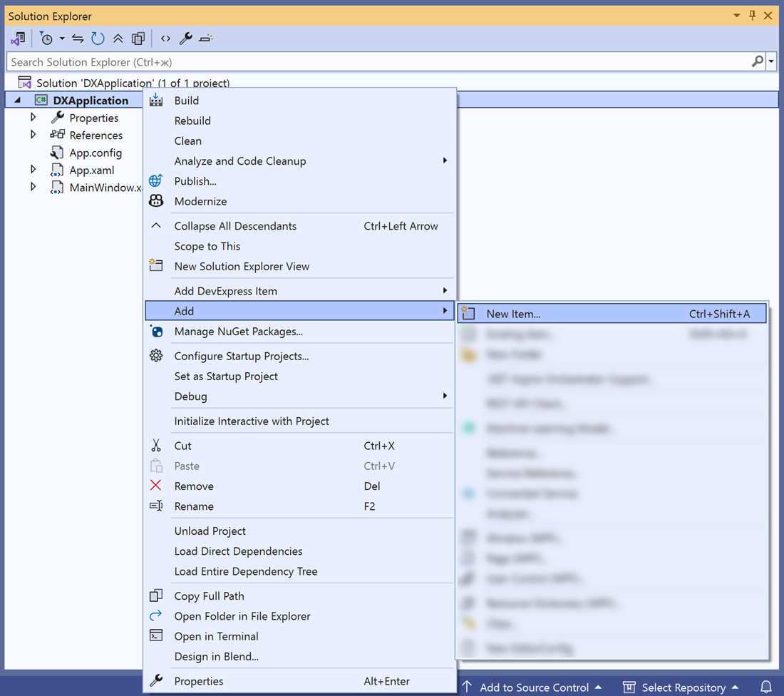Viewport: 784px width, 696px height.
Task: Choose Clean from the context menu
Action: [x=300, y=141]
